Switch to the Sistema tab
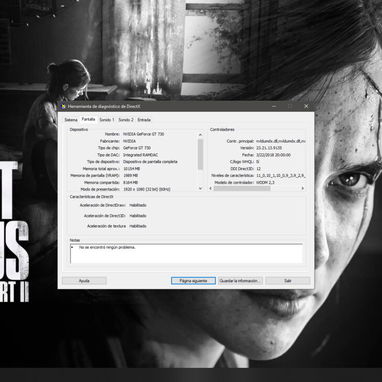This screenshot has height=382, width=382. (x=71, y=120)
